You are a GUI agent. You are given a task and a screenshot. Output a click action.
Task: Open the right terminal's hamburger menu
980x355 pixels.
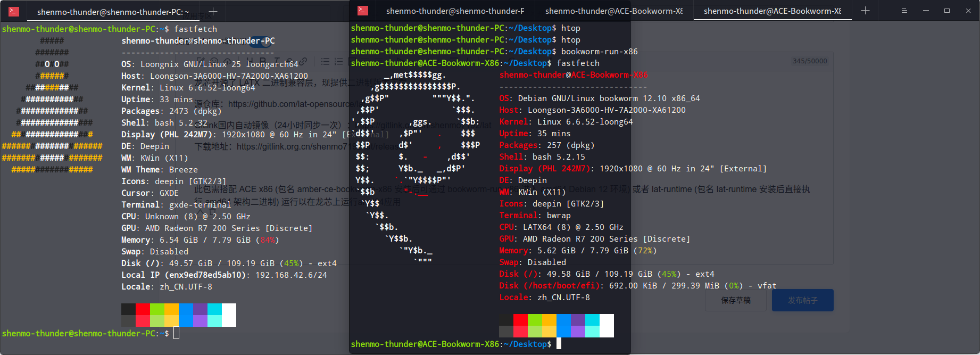[904, 11]
